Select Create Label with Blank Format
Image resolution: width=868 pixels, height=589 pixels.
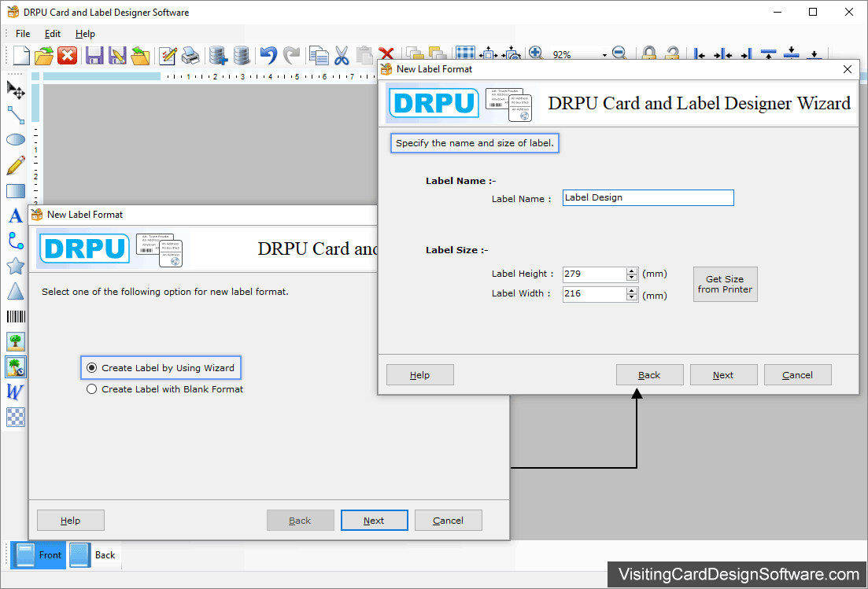165,389
